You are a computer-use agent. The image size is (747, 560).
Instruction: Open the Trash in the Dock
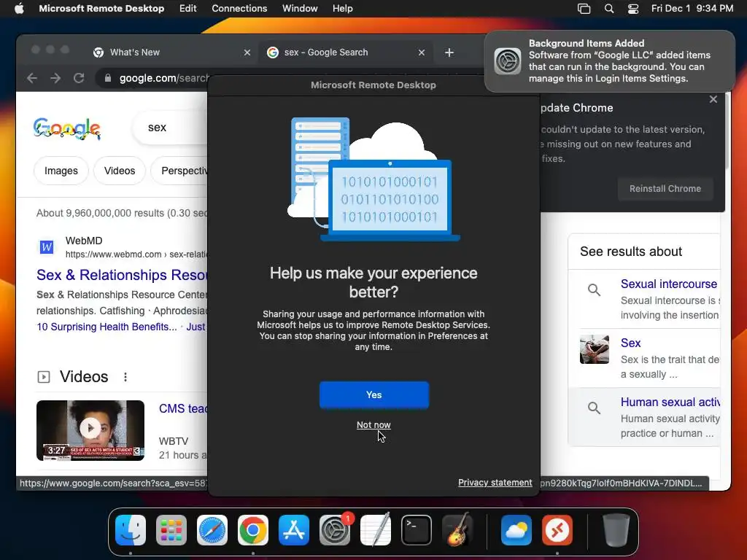pos(616,530)
